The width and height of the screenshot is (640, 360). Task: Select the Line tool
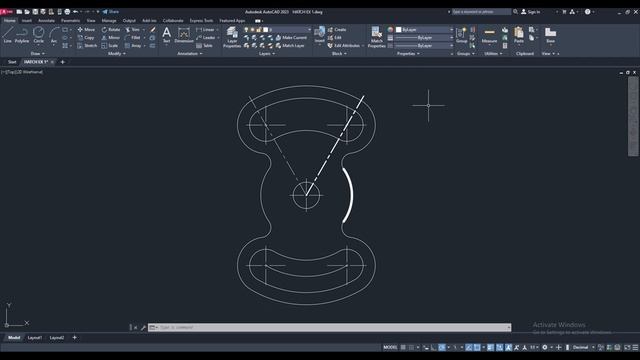(8, 35)
